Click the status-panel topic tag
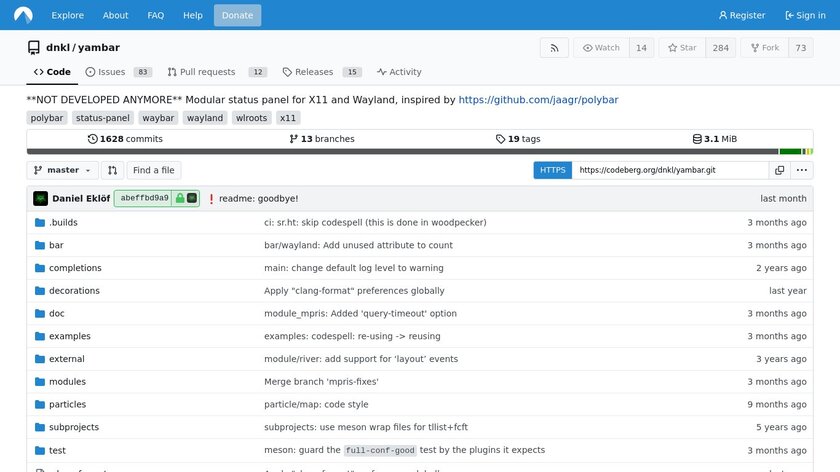The width and height of the screenshot is (840, 472). pyautogui.click(x=103, y=118)
